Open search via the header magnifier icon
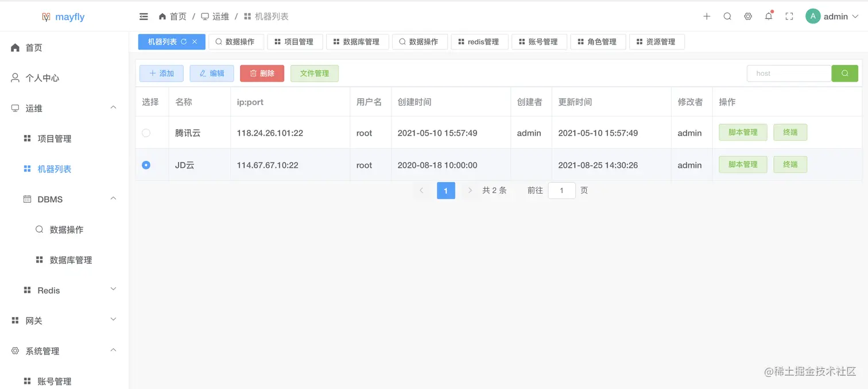 tap(727, 17)
